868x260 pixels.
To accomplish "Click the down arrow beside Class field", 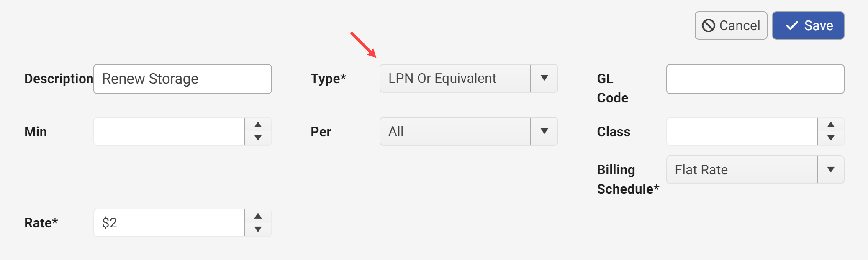I will pos(831,139).
